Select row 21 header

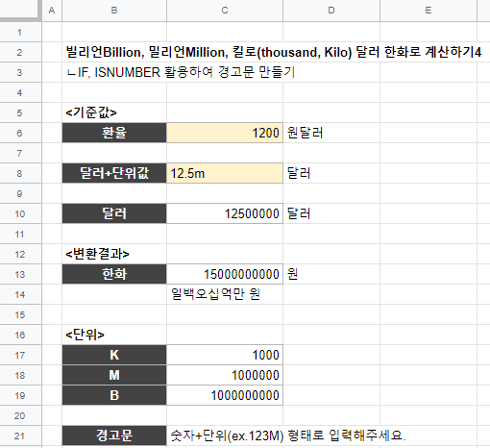[20, 436]
